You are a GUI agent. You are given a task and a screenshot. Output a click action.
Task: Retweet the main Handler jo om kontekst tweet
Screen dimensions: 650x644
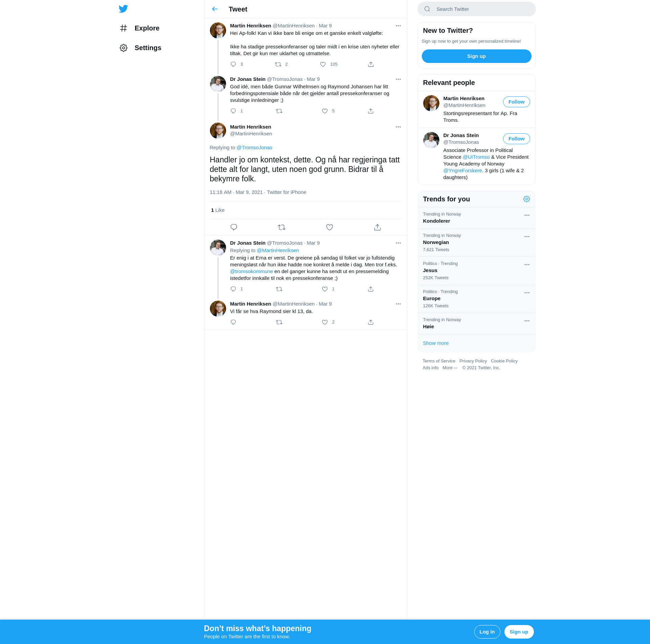[x=282, y=227]
